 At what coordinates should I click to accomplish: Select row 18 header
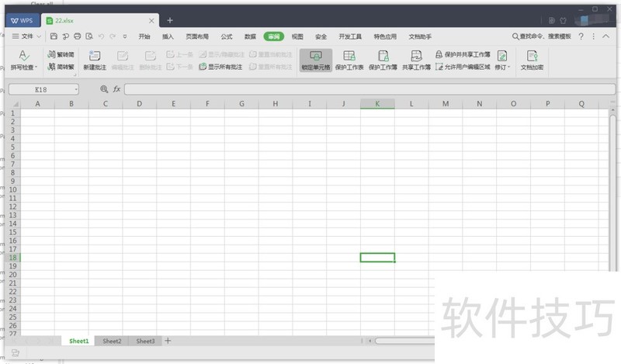coord(12,258)
